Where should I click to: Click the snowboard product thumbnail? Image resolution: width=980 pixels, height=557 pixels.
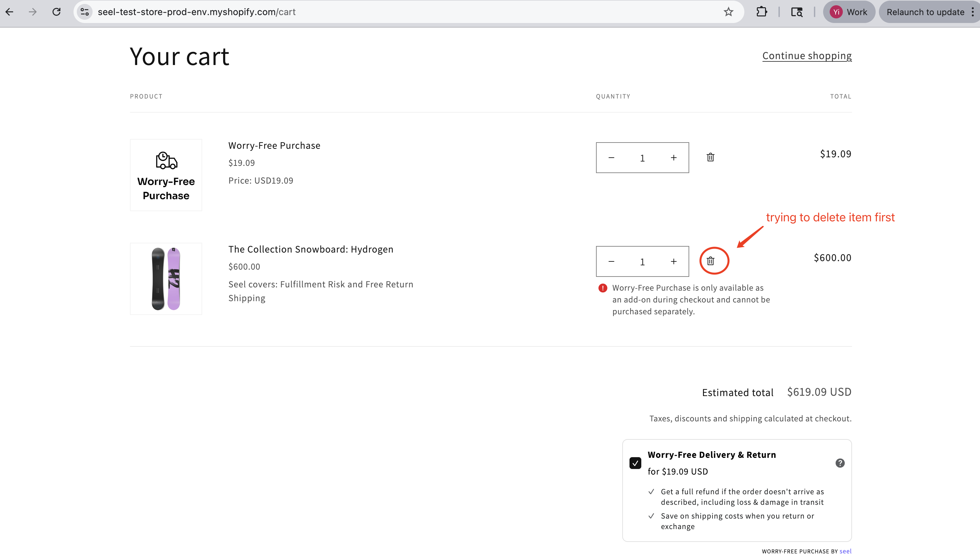pyautogui.click(x=166, y=278)
